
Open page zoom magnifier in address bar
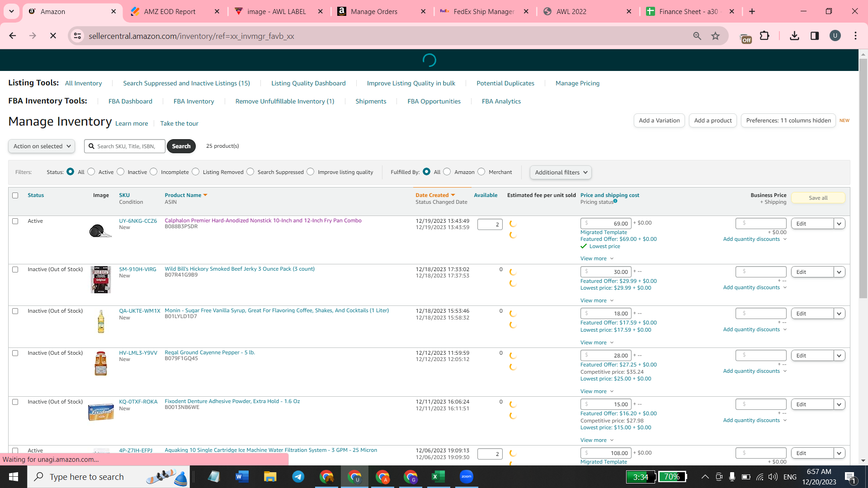pyautogui.click(x=697, y=36)
